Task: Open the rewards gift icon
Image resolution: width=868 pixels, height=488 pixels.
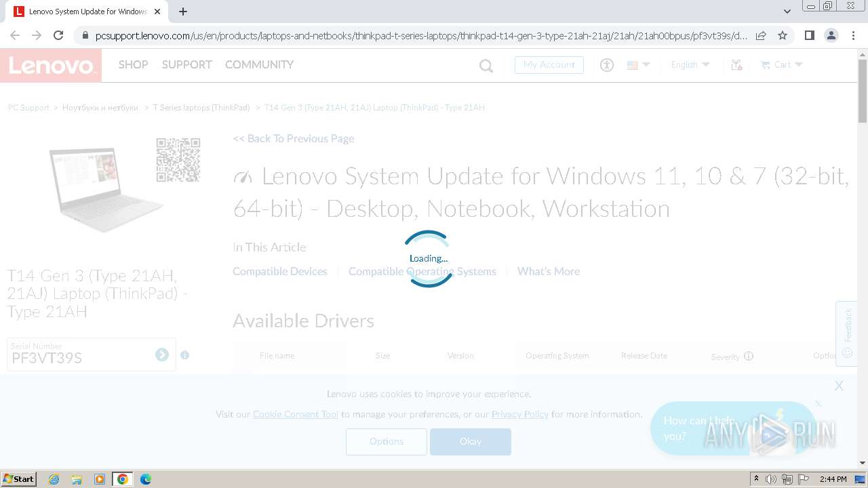Action: pyautogui.click(x=736, y=65)
